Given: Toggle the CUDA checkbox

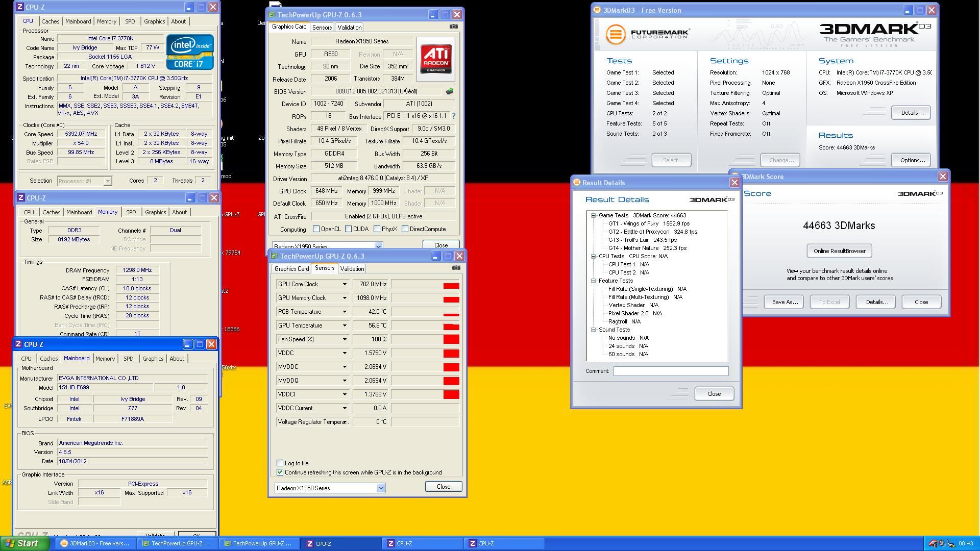Looking at the screenshot, I should coord(348,229).
